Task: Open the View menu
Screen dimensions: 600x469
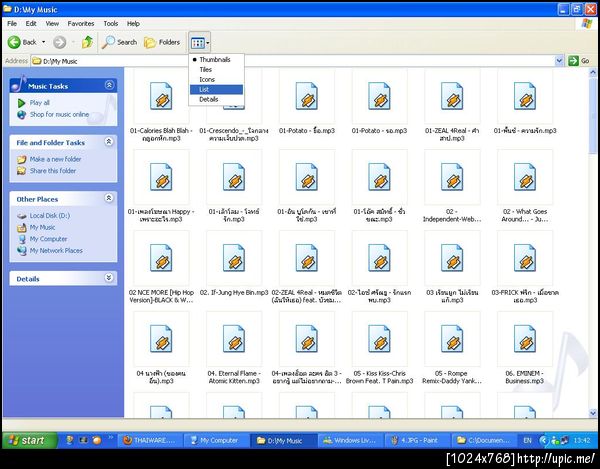Action: [52, 23]
